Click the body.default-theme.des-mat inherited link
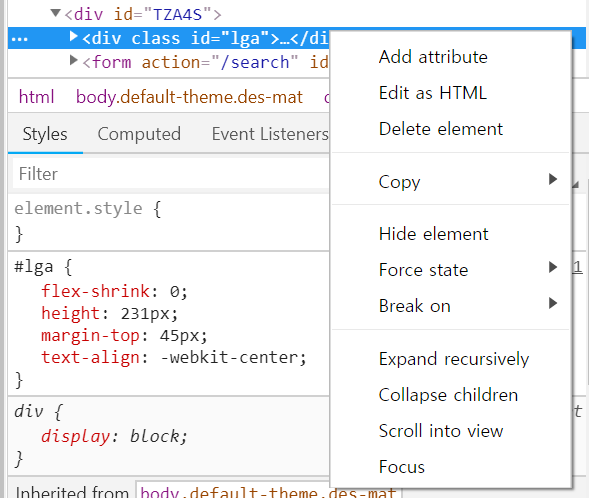This screenshot has width=589, height=498. tap(268, 492)
